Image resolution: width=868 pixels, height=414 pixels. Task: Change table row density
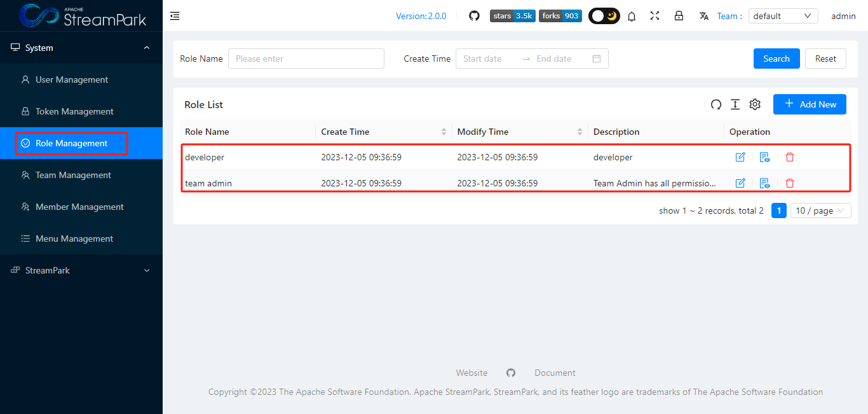(x=735, y=105)
